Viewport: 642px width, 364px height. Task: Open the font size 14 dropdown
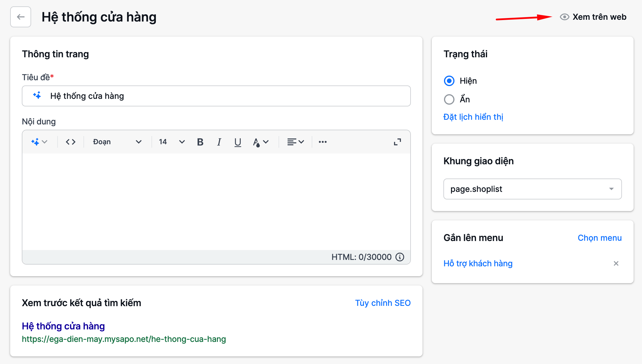(172, 142)
